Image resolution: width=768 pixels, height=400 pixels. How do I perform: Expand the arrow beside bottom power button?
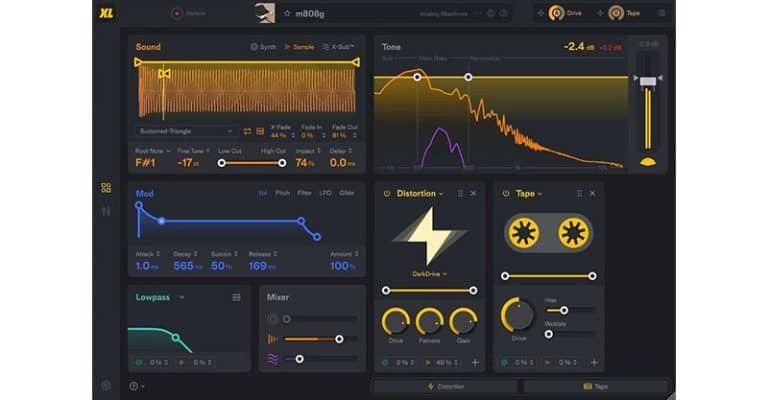(143, 386)
